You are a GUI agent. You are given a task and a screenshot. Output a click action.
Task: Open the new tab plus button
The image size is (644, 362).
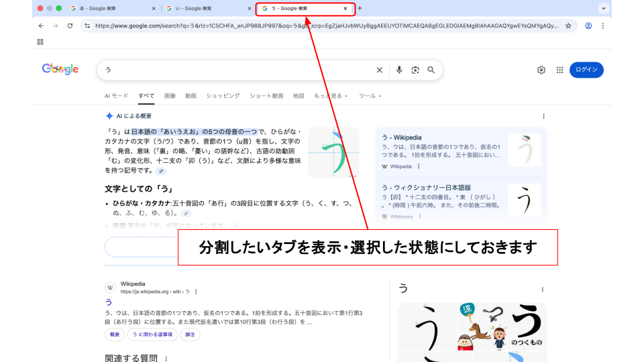360,9
